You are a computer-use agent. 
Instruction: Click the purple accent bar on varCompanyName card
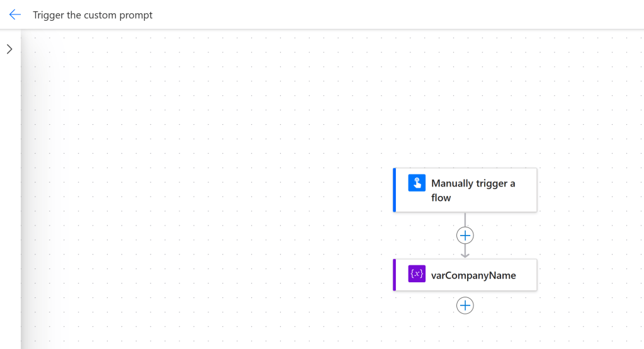(395, 275)
